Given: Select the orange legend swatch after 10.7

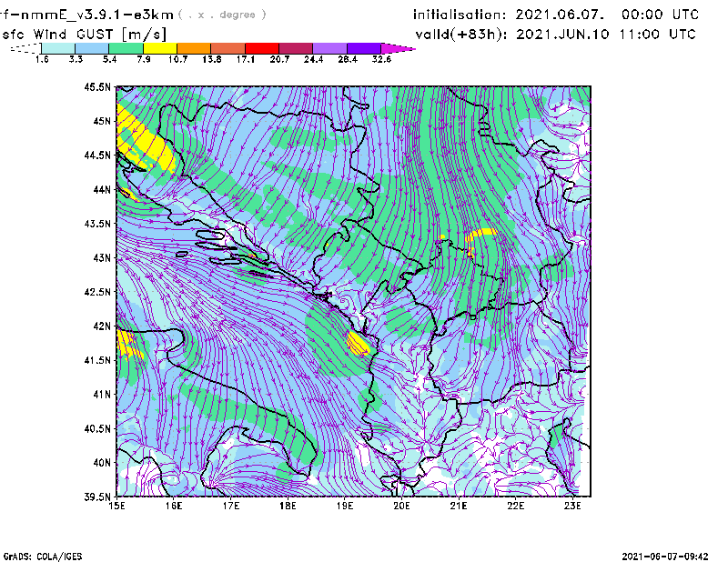Looking at the screenshot, I should (194, 48).
